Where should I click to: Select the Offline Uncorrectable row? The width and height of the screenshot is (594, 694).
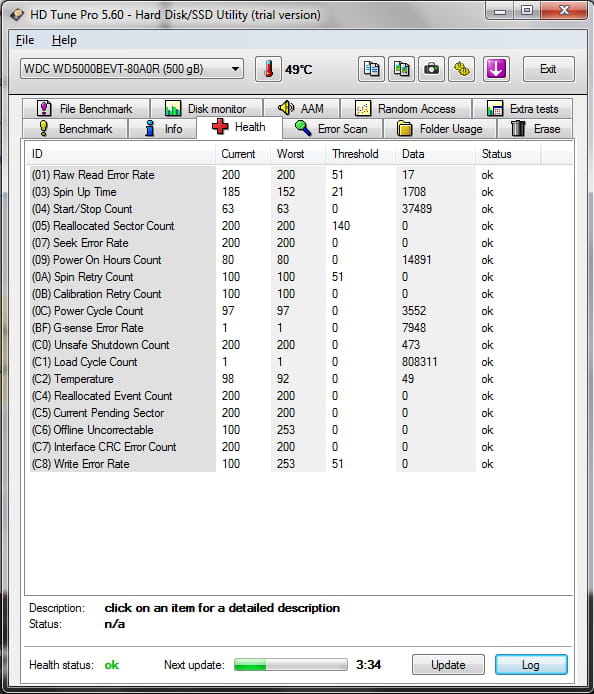click(286, 430)
